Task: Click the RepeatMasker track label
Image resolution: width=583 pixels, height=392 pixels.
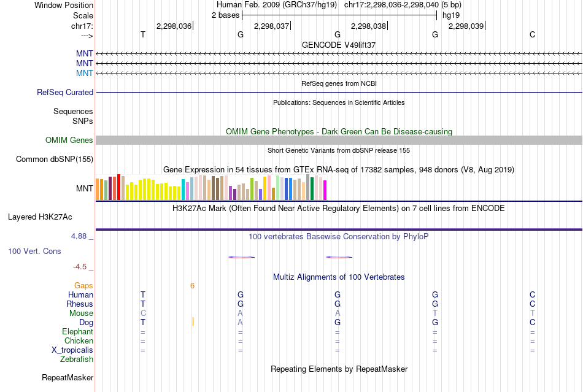Action: coord(68,377)
